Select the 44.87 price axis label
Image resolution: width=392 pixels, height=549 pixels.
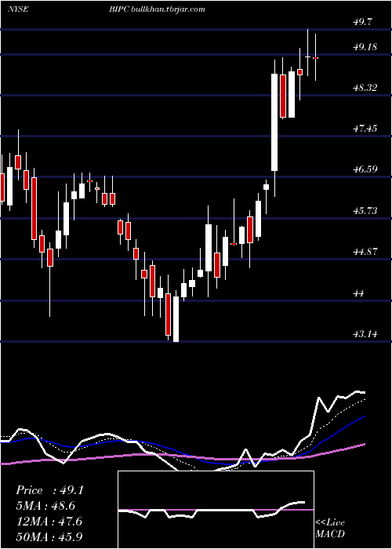365,252
